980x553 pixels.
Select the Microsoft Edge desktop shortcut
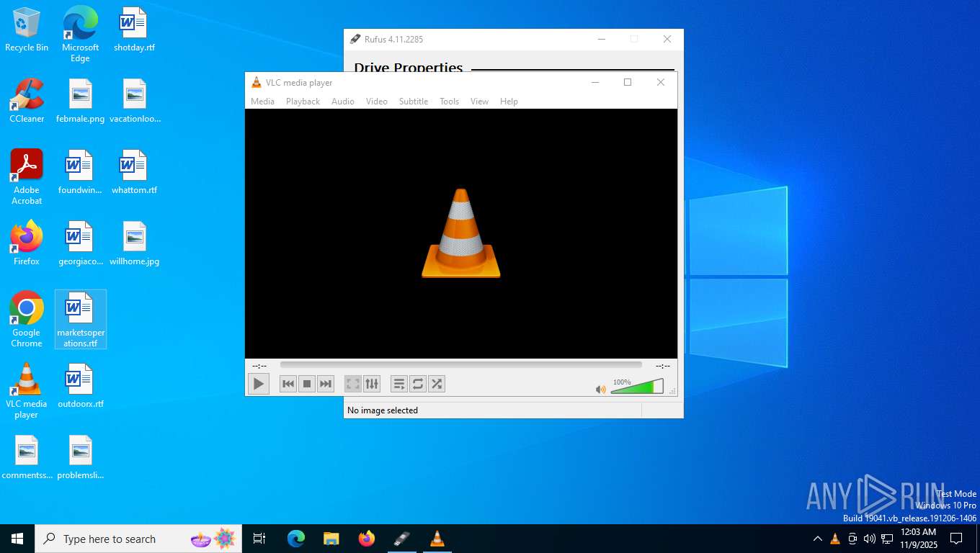coord(80,35)
